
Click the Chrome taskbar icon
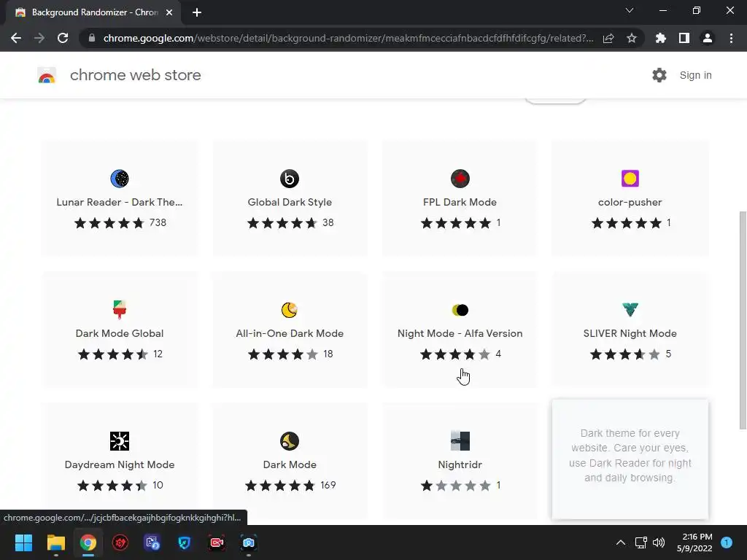88,542
